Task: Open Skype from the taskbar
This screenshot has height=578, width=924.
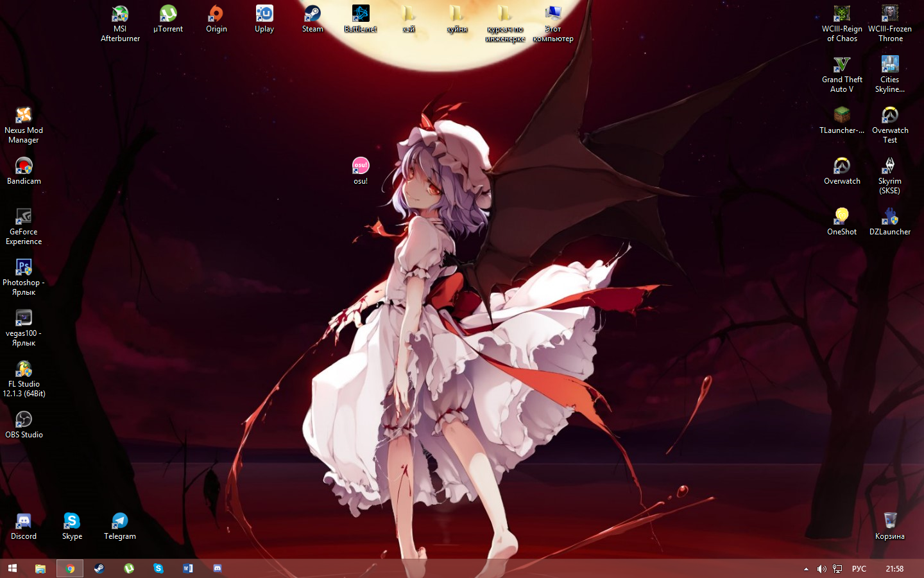Action: coord(158,568)
